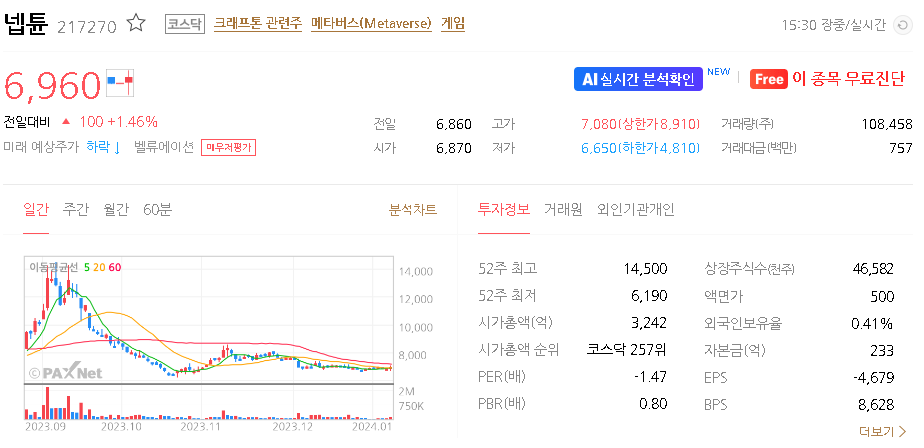The height and width of the screenshot is (448, 924).
Task: Click the 저가 value 6,650(하한가4,810)
Action: point(641,148)
